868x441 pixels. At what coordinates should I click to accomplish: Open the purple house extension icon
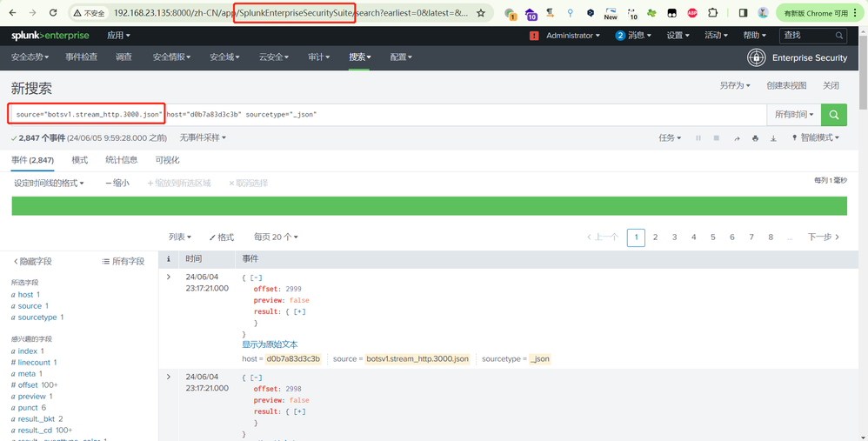(x=531, y=14)
